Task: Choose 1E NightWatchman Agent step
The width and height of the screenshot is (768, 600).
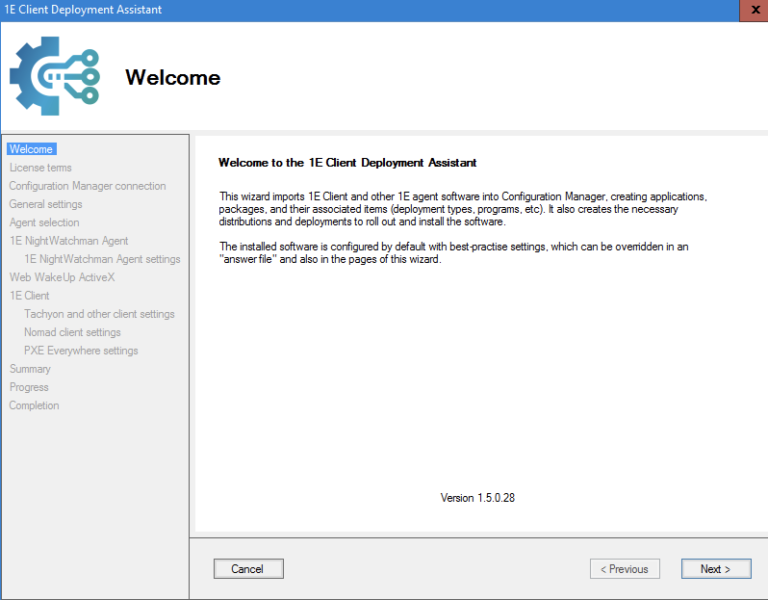Action: 68,241
